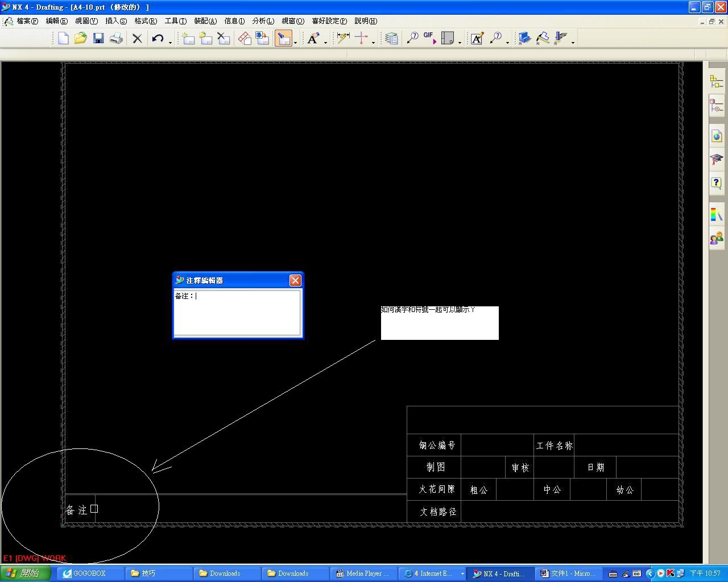728x582 pixels.
Task: Click the boxed letter A text icon
Action: (477, 38)
